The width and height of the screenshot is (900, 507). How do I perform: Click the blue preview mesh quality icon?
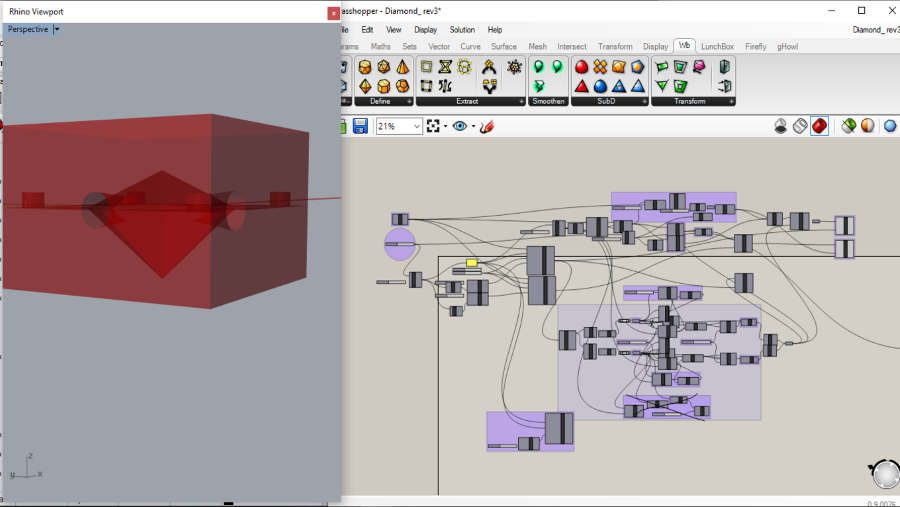(890, 126)
